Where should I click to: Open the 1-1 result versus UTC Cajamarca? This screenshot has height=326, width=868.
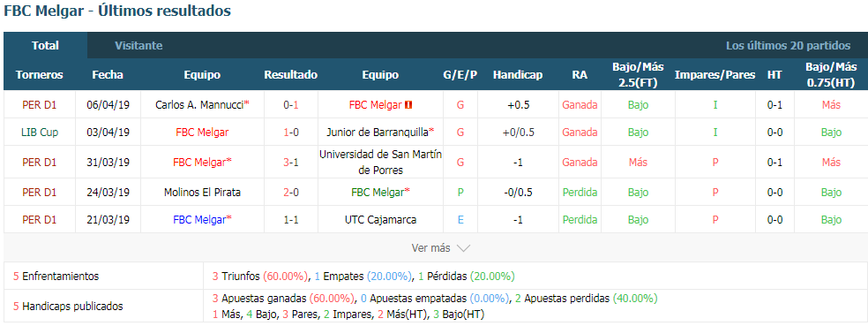pos(291,220)
